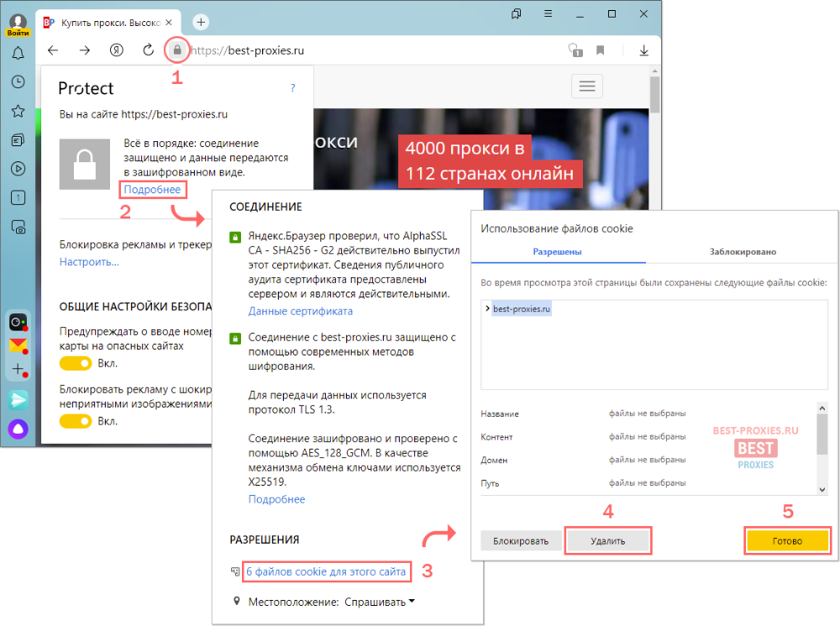Image resolution: width=840 pixels, height=626 pixels.
Task: Click the Блокировать button
Action: [x=521, y=541]
